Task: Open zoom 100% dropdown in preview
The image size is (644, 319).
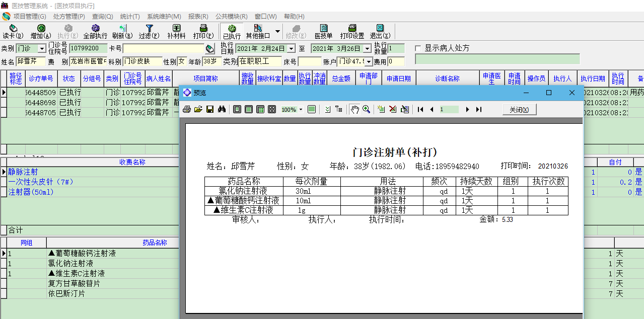Action: pyautogui.click(x=301, y=109)
